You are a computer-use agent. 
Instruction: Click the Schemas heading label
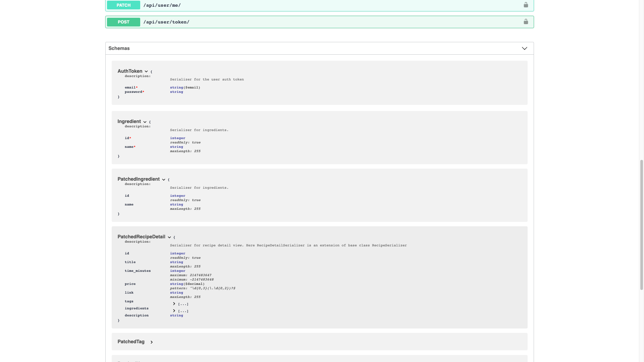click(119, 48)
